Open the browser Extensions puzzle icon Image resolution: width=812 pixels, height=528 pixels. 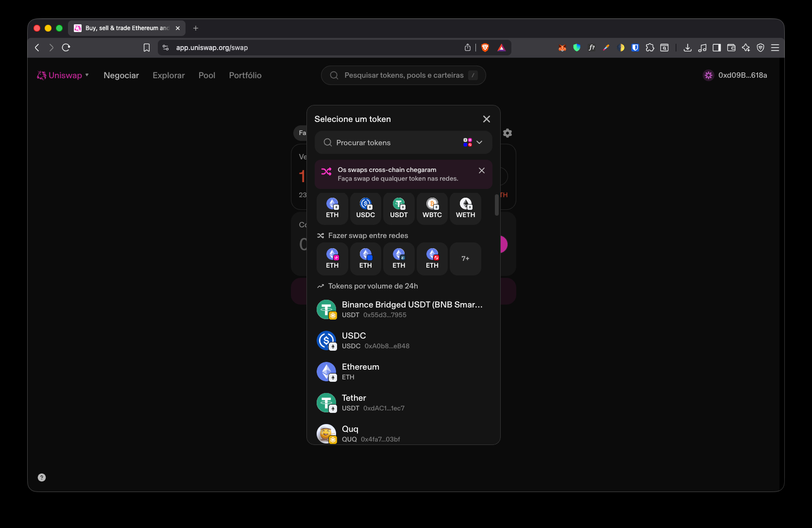pos(650,48)
